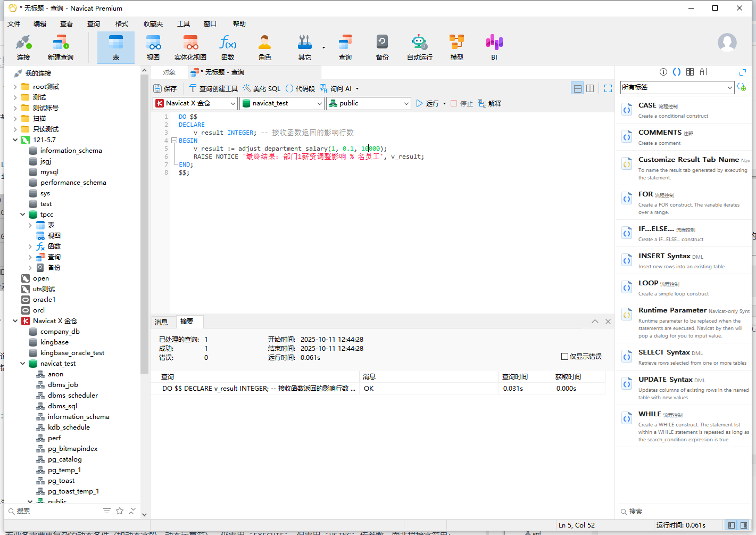Open the 角色 roles toolbar icon
Viewport: 756px width, 535px height.
265,47
